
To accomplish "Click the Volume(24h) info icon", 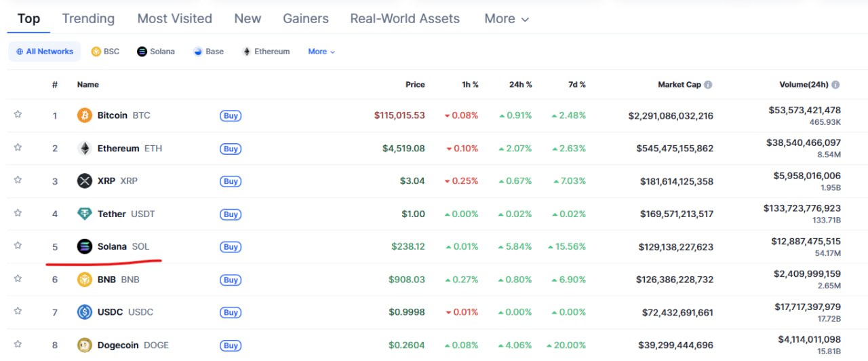I will coord(835,85).
